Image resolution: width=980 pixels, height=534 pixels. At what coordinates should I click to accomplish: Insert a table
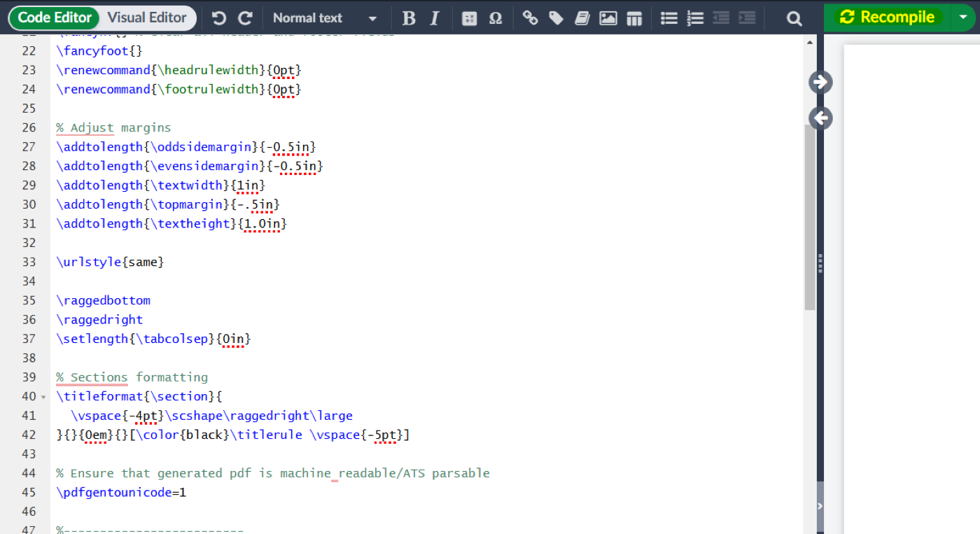coord(634,19)
